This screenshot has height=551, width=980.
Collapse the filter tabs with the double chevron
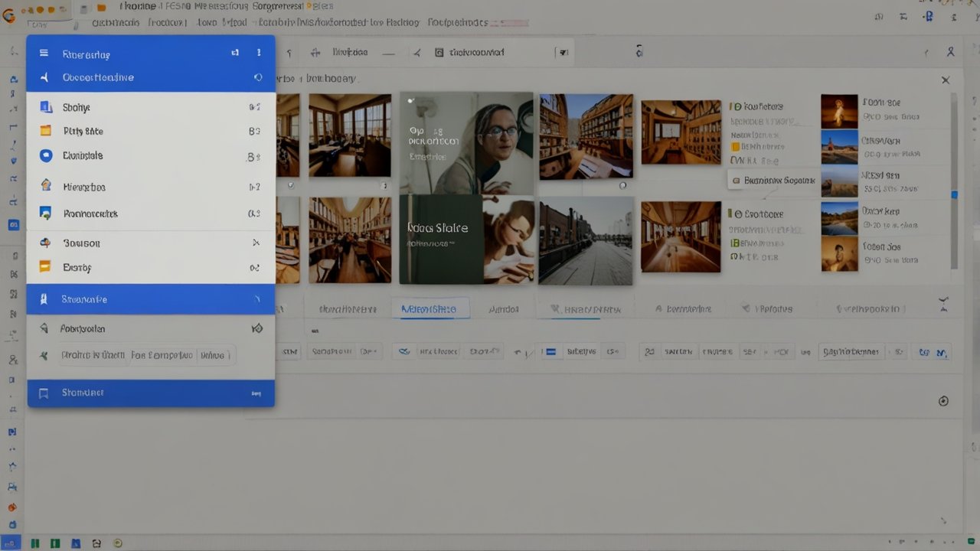(945, 304)
